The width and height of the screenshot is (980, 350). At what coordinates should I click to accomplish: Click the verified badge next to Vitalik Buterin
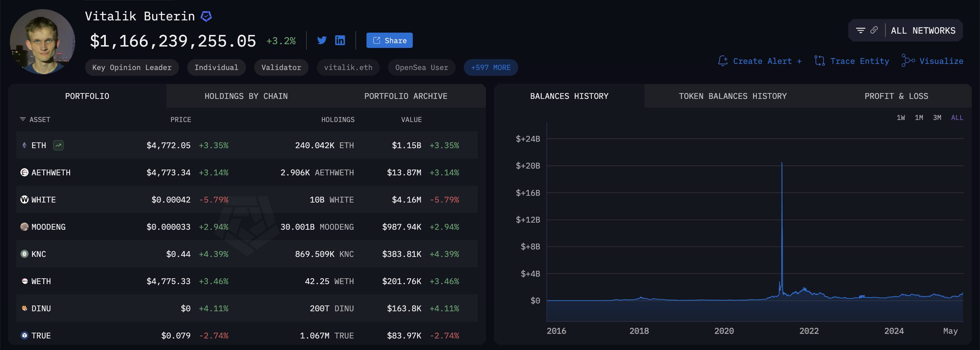206,16
